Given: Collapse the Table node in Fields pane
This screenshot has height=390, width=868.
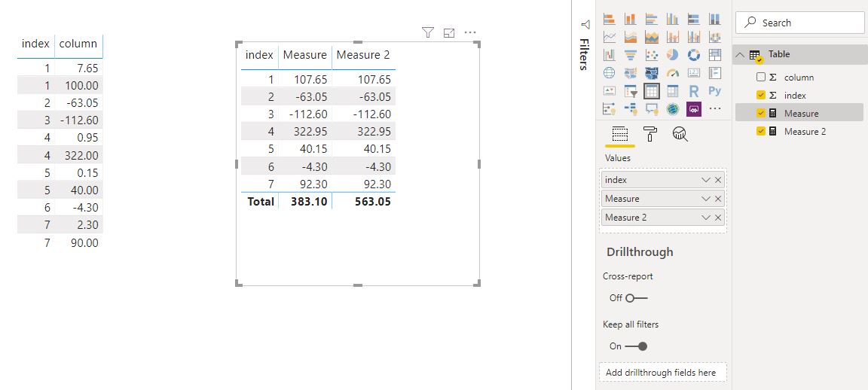Looking at the screenshot, I should 740,54.
